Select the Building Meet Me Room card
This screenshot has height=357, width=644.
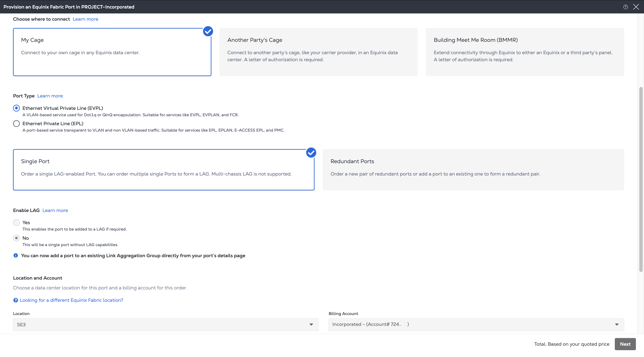coord(525,52)
